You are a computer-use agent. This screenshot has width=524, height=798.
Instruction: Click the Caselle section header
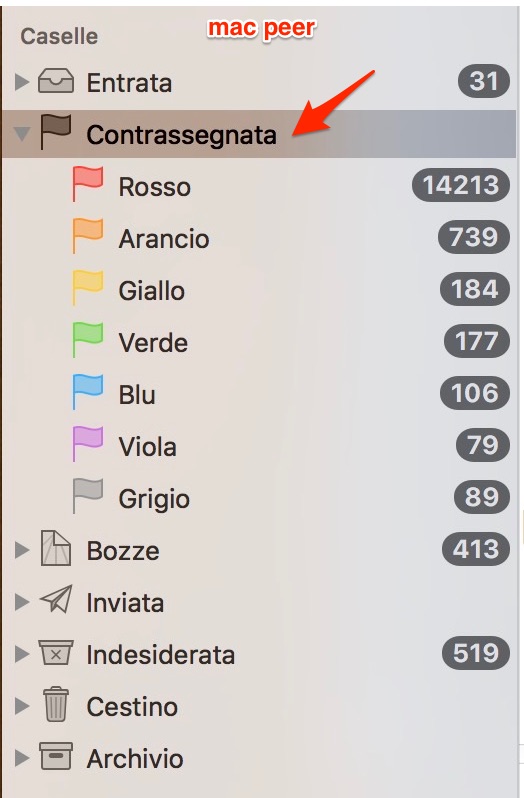(x=59, y=36)
